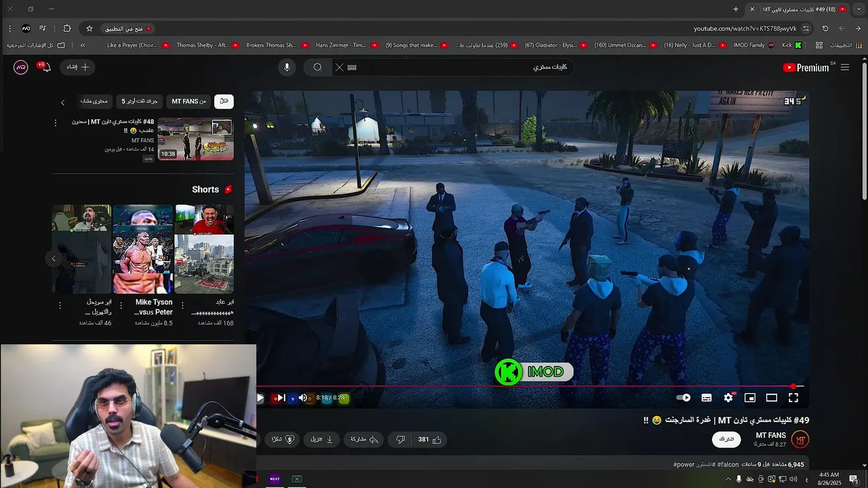
Task: Enter fullscreen mode in the video player
Action: [793, 398]
